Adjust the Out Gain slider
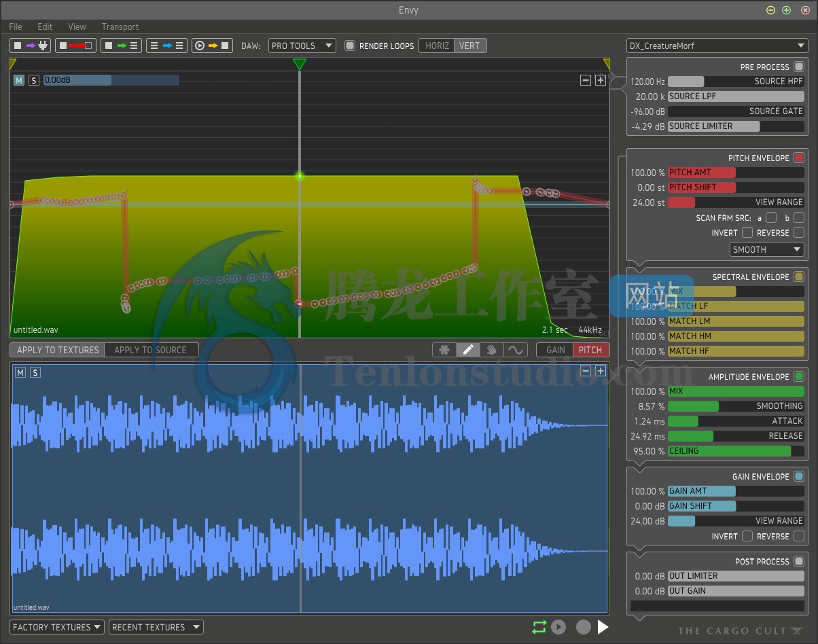The height and width of the screenshot is (644, 818). click(736, 591)
